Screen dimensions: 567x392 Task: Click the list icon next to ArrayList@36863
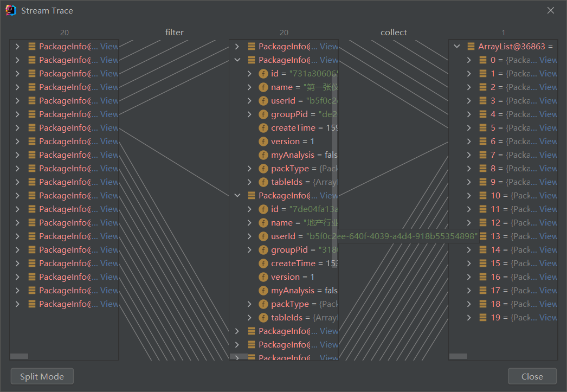pyautogui.click(x=471, y=47)
